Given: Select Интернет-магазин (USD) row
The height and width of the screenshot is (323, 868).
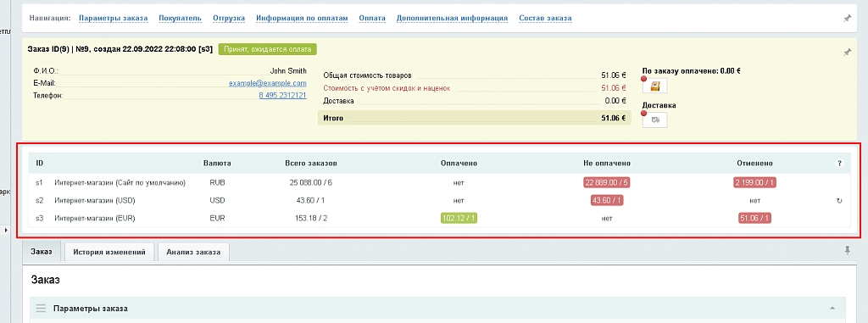Looking at the screenshot, I should (x=440, y=200).
